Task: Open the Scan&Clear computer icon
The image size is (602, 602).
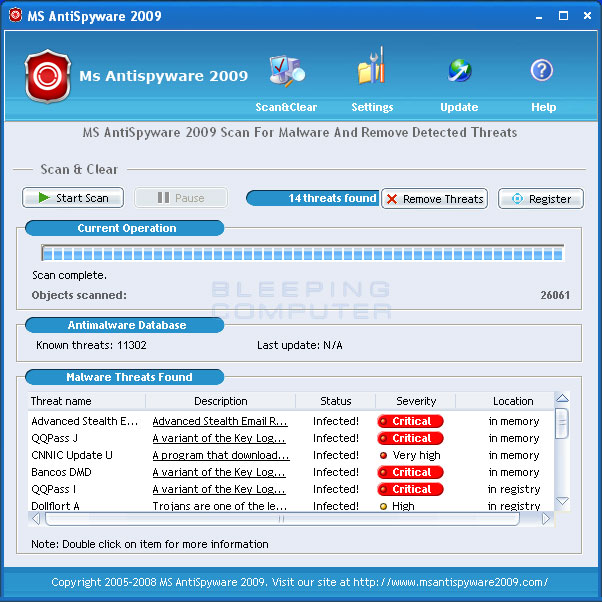Action: point(287,71)
